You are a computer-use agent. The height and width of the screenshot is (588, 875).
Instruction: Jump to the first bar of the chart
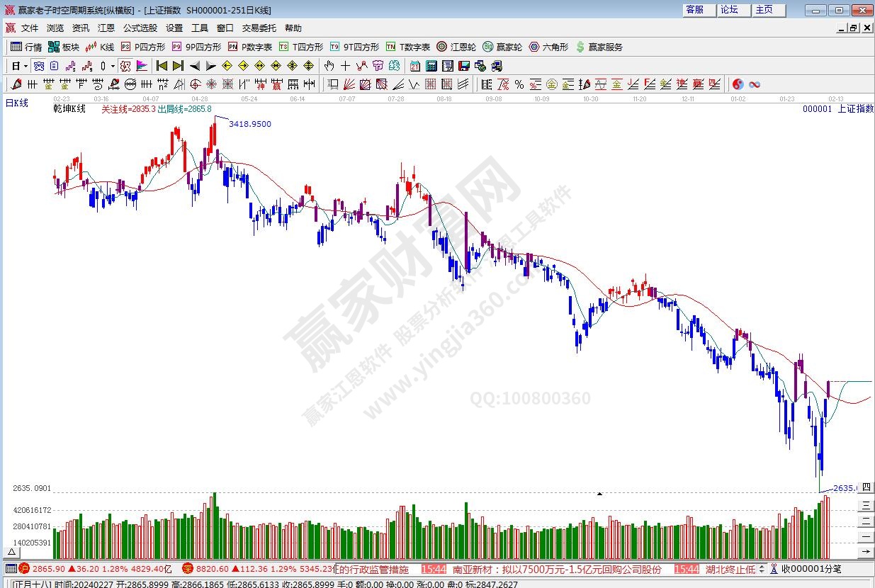(x=162, y=66)
